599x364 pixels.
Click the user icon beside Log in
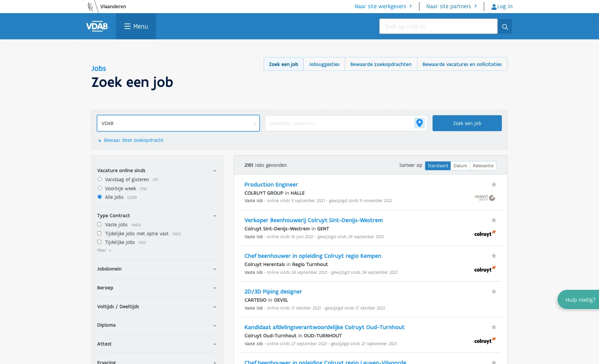494,7
